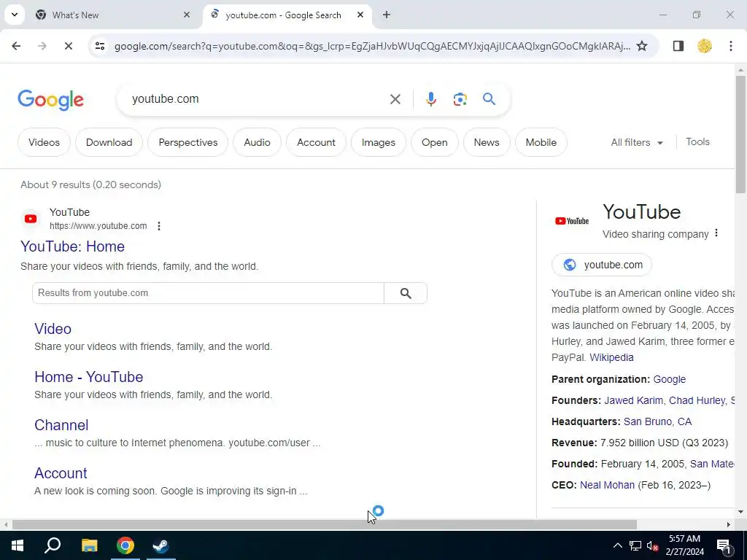This screenshot has width=747, height=560.
Task: Click the youtube.com website chip
Action: click(602, 265)
